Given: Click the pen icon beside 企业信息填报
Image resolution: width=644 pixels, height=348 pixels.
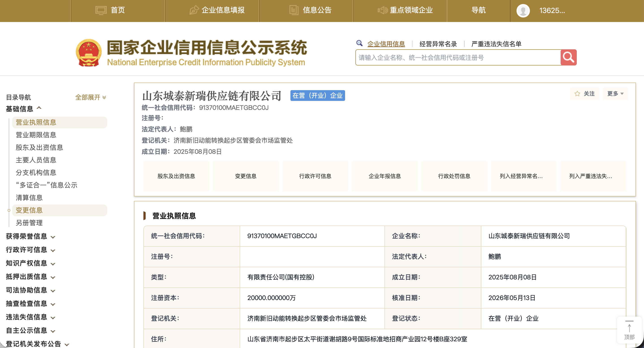Looking at the screenshot, I should (194, 10).
